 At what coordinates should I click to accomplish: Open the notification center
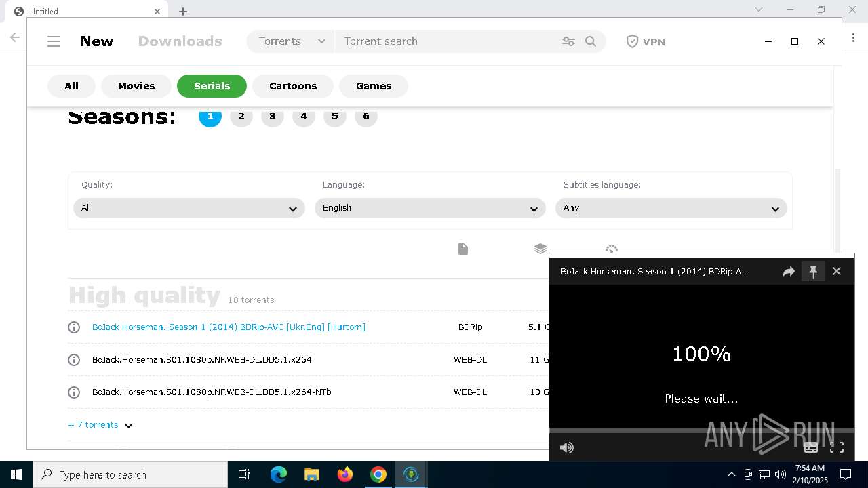pos(846,474)
